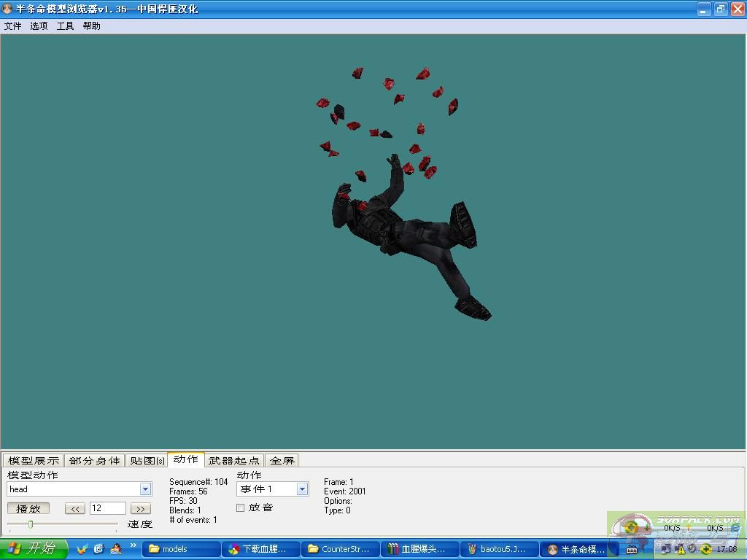Open the 事件 1 event dropdown
This screenshot has width=747, height=560.
(x=302, y=489)
